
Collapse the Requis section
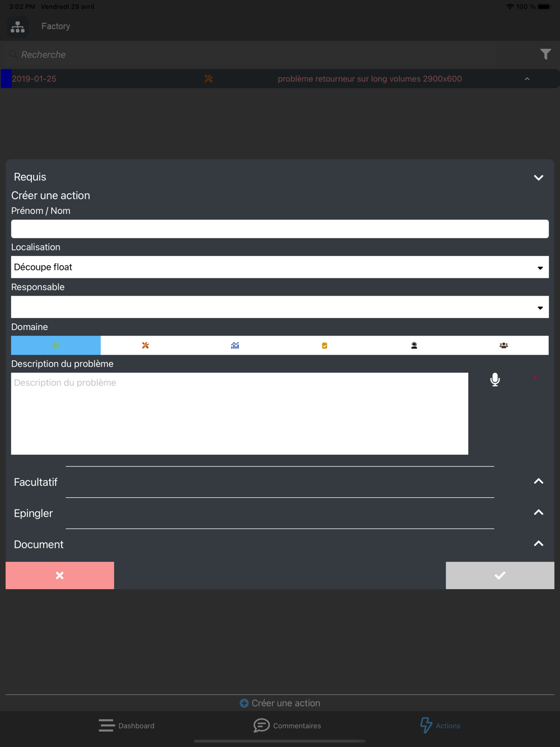click(x=539, y=178)
